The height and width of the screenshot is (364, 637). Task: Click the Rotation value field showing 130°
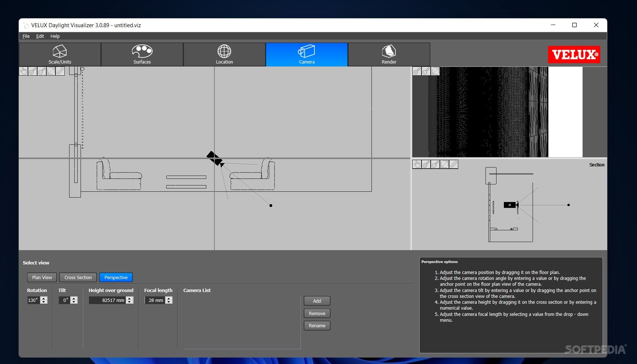[34, 300]
